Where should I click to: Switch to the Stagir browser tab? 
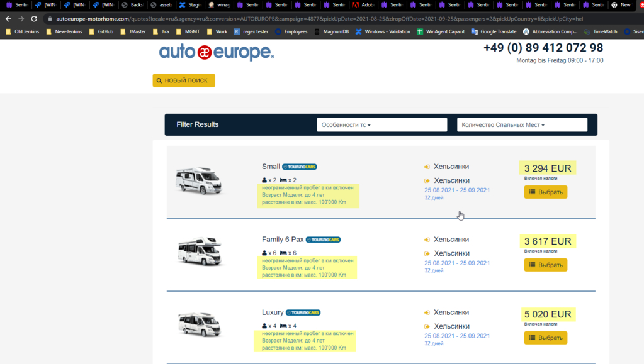click(191, 5)
